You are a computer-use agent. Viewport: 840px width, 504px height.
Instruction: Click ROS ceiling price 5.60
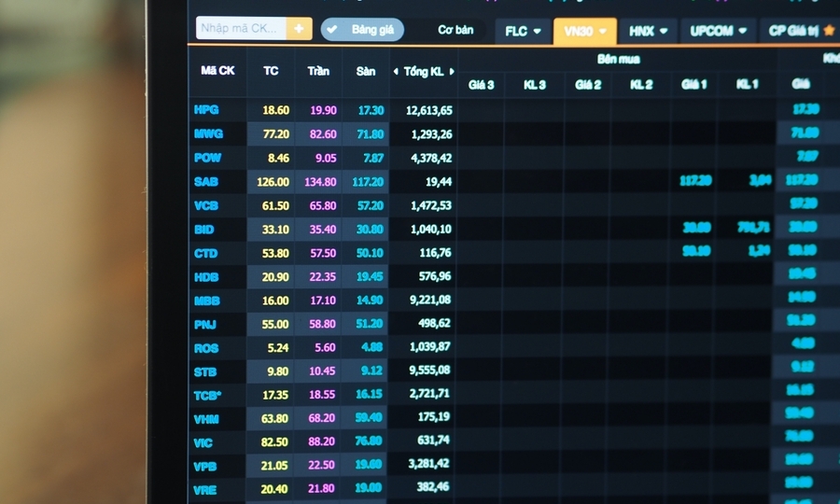325,347
